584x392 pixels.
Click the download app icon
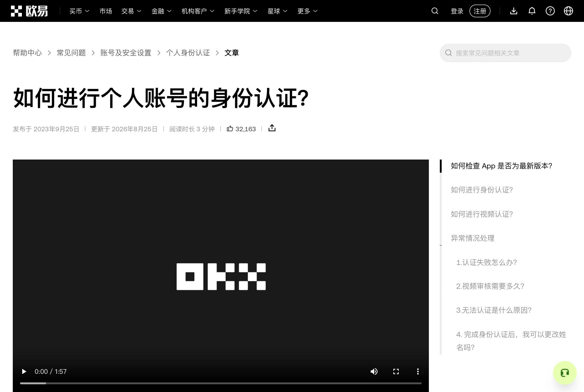(x=514, y=11)
